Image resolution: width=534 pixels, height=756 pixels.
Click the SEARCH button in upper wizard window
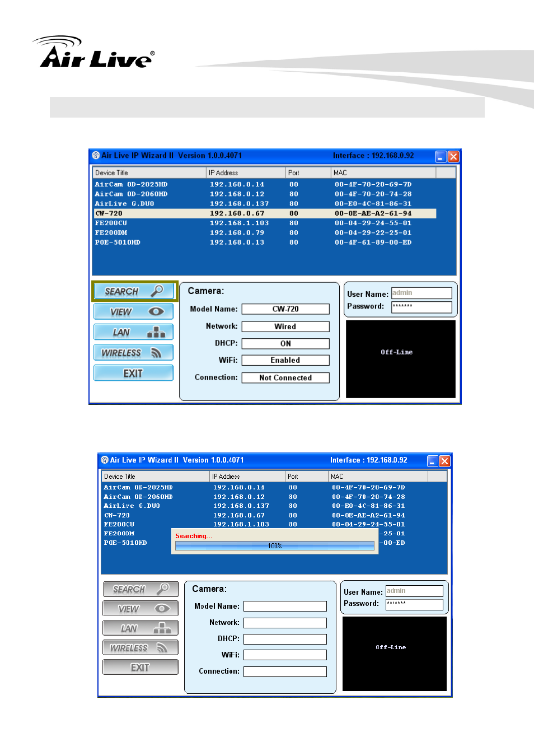[x=134, y=291]
